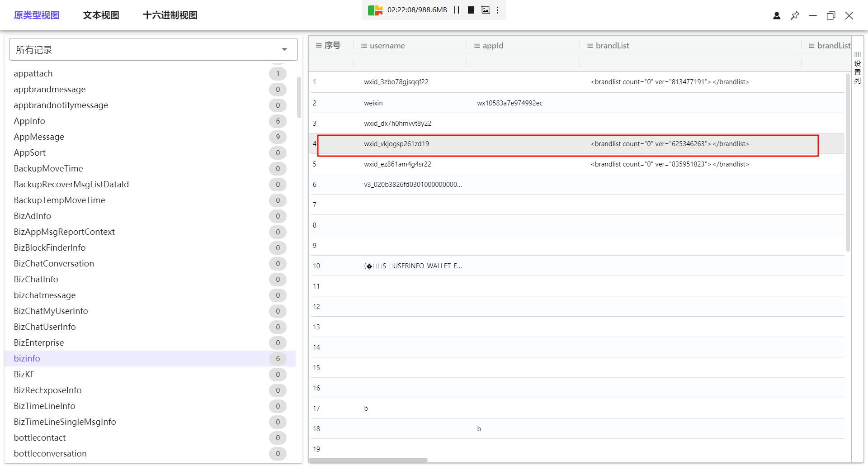Pause the screen recording
Screen dimensions: 868x466
[x=457, y=10]
